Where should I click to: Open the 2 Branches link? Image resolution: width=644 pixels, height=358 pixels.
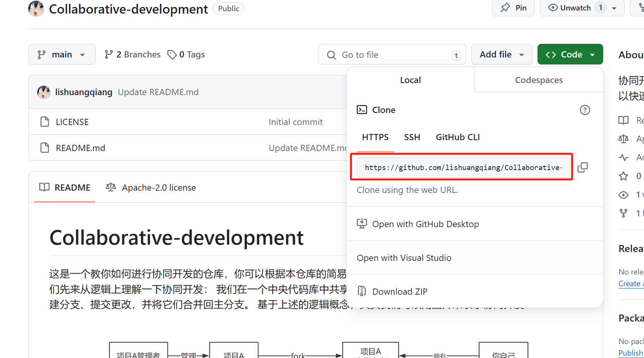[x=133, y=54]
